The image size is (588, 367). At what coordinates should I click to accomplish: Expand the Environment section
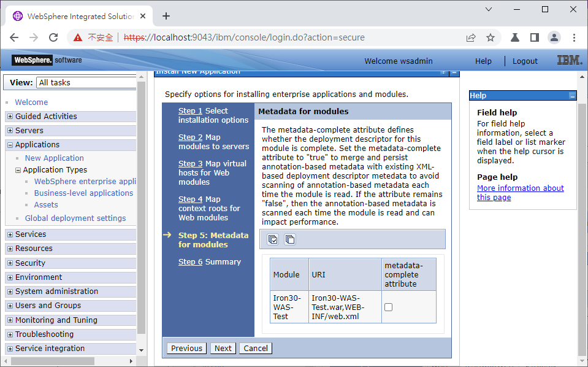10,277
